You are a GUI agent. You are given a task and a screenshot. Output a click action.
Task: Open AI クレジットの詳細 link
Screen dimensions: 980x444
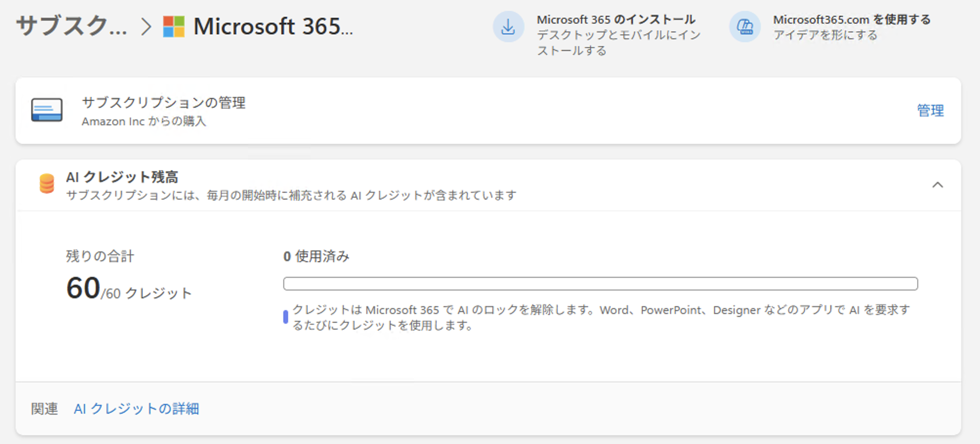tap(136, 409)
